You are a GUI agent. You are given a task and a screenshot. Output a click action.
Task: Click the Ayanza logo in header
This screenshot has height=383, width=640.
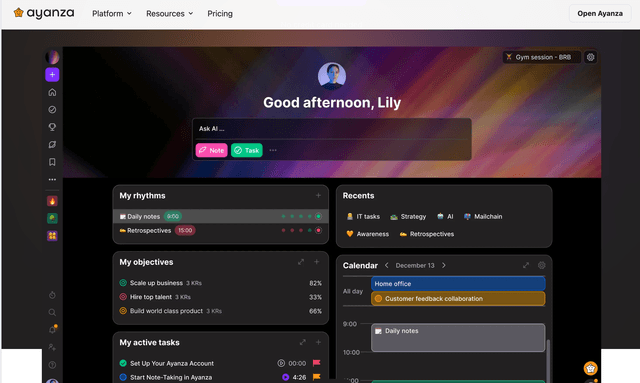click(x=44, y=13)
